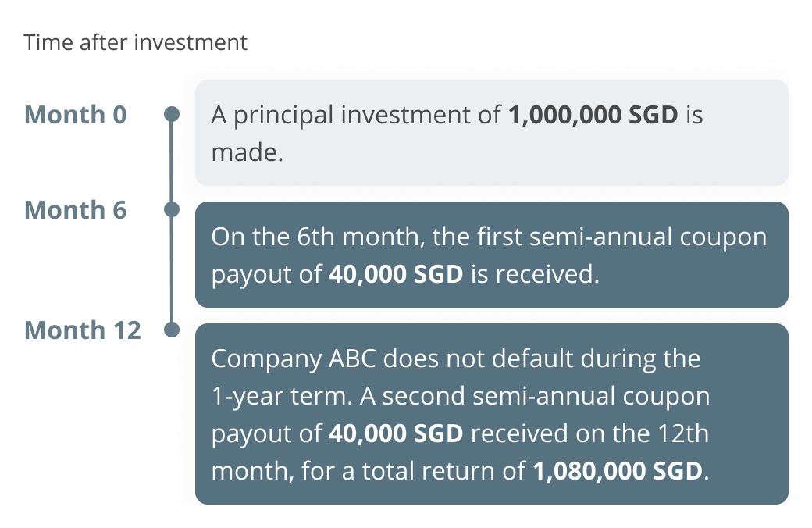Image resolution: width=812 pixels, height=528 pixels.
Task: Click the Month 6 timeline dot
Action: click(x=172, y=209)
